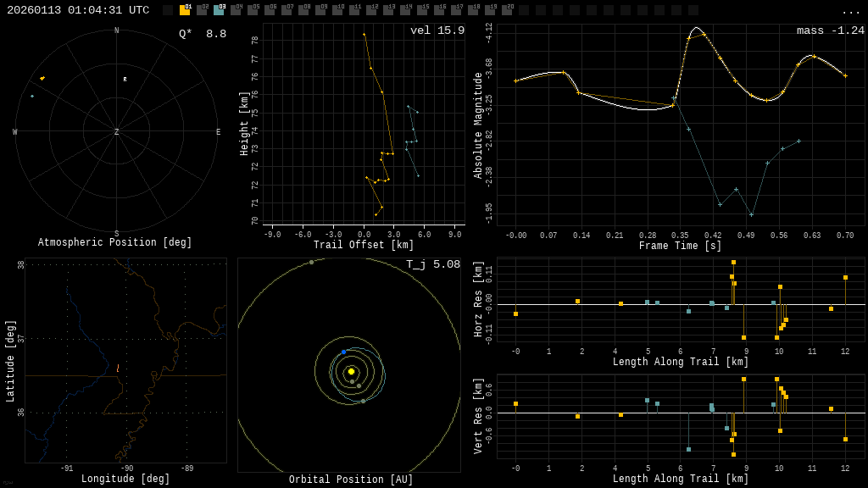Image resolution: width=868 pixels, height=488 pixels.
Task: Select station square labeled 05
Action: [253, 10]
